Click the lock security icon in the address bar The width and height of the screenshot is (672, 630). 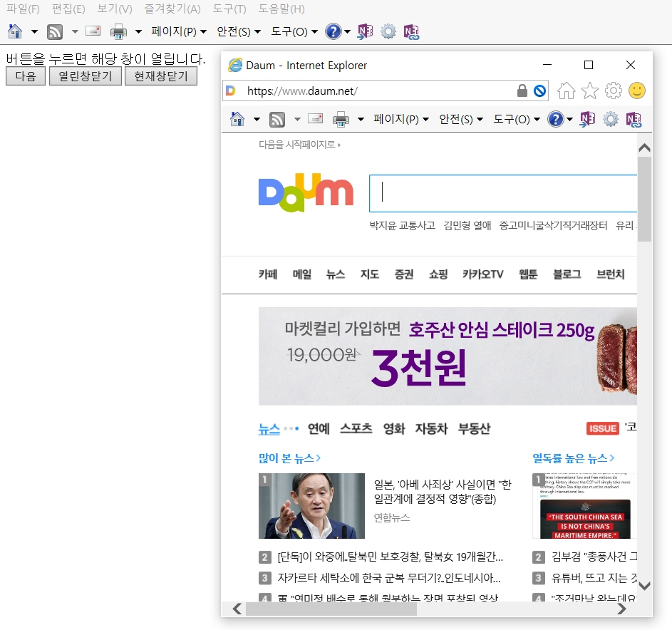coord(522,91)
